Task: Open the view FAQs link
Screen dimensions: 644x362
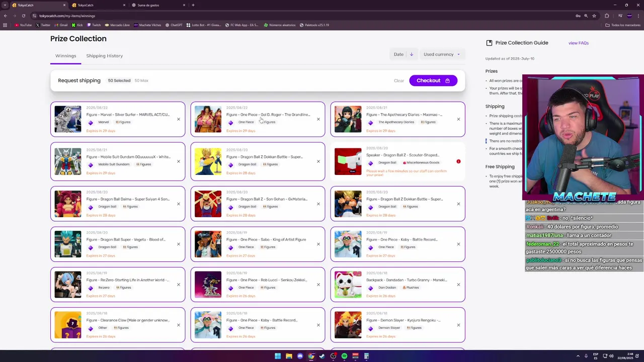Action: 578,43
